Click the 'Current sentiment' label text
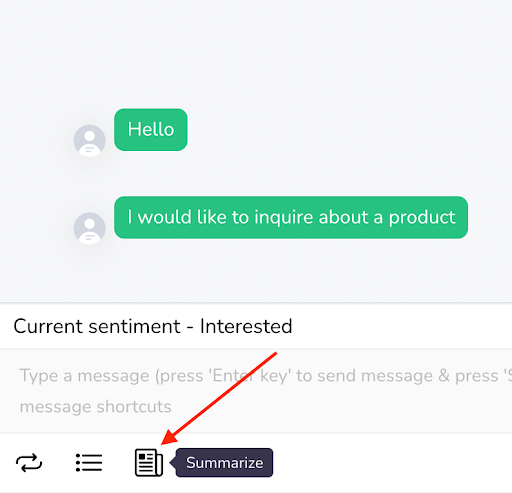The height and width of the screenshot is (493, 512). pyautogui.click(x=97, y=326)
